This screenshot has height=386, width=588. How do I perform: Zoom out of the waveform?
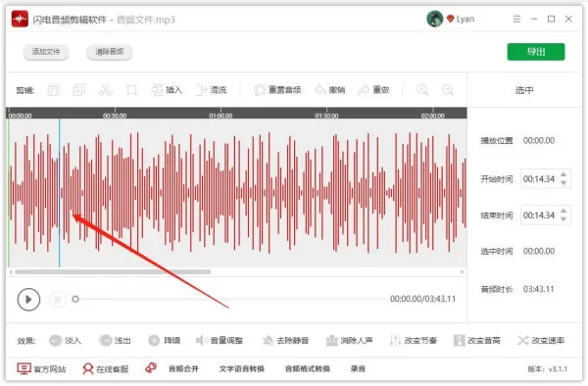pyautogui.click(x=448, y=90)
